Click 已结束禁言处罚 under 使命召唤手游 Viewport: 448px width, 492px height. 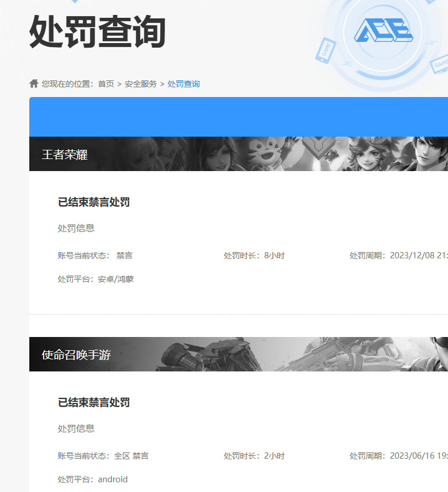[x=94, y=402]
